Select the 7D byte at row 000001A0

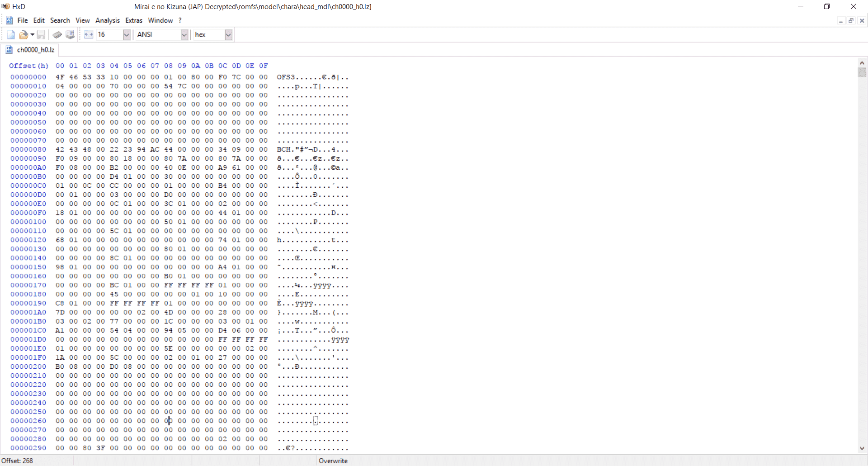[60, 313]
